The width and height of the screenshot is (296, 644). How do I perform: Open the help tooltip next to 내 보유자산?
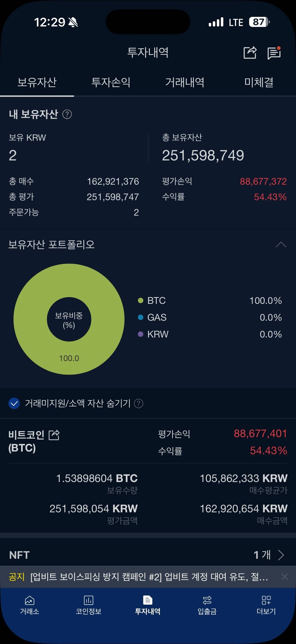pyautogui.click(x=67, y=114)
